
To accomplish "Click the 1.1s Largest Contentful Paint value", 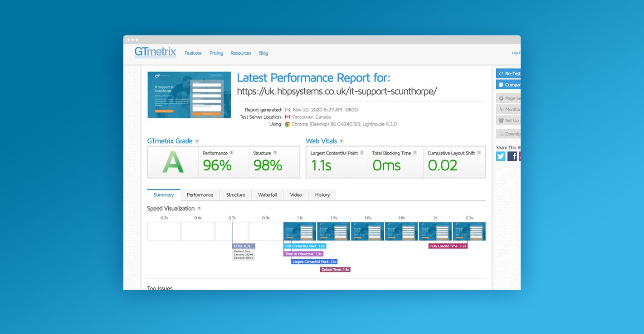I will tap(321, 165).
